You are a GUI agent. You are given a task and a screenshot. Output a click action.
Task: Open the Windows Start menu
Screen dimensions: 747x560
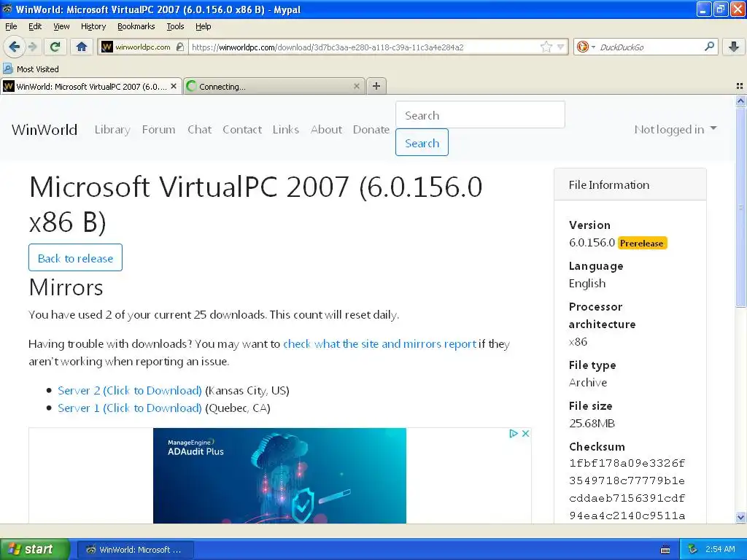point(35,549)
